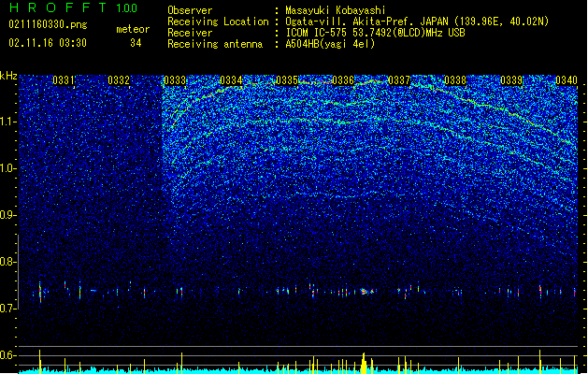Click the meteor count 34
Image resolution: width=588 pixels, height=374 pixels.
point(136,43)
